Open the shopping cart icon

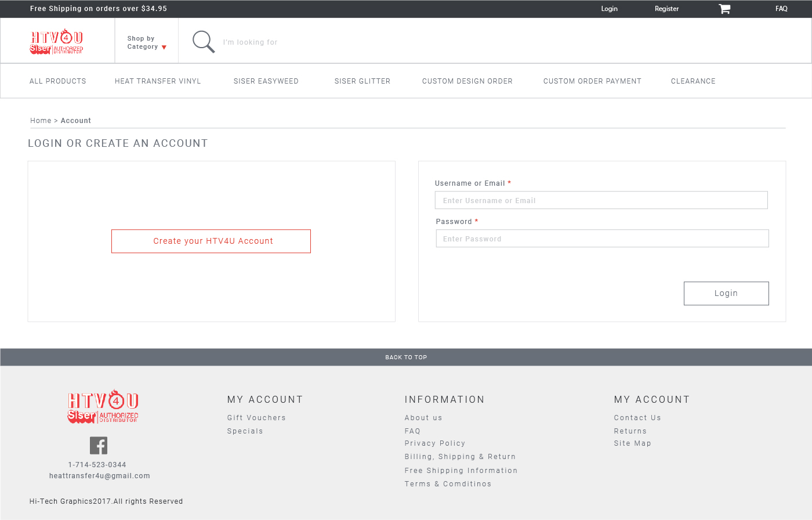click(724, 9)
